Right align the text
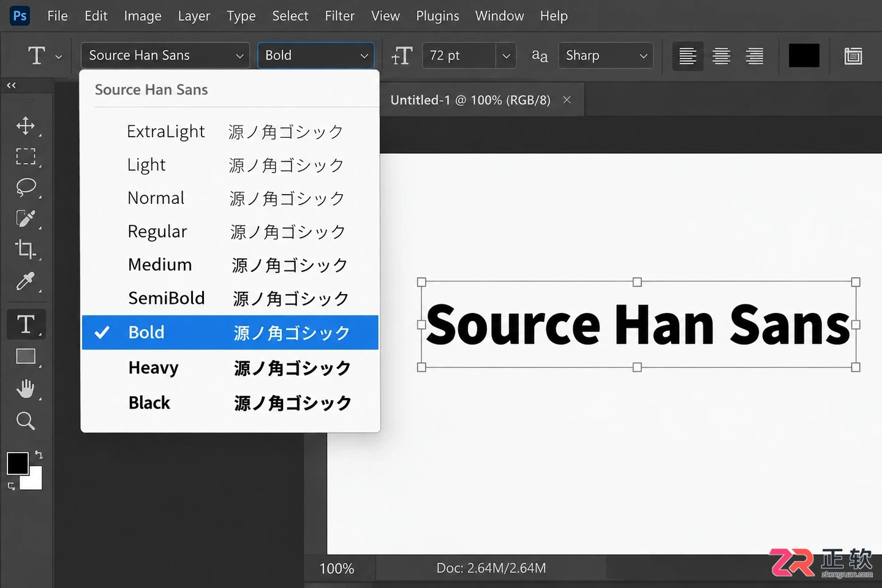This screenshot has width=882, height=588. [755, 56]
